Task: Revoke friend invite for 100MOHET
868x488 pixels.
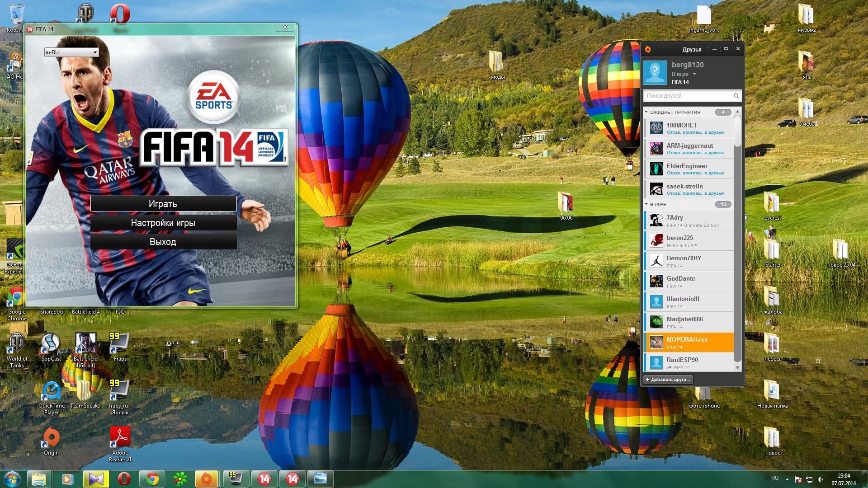Action: point(695,132)
